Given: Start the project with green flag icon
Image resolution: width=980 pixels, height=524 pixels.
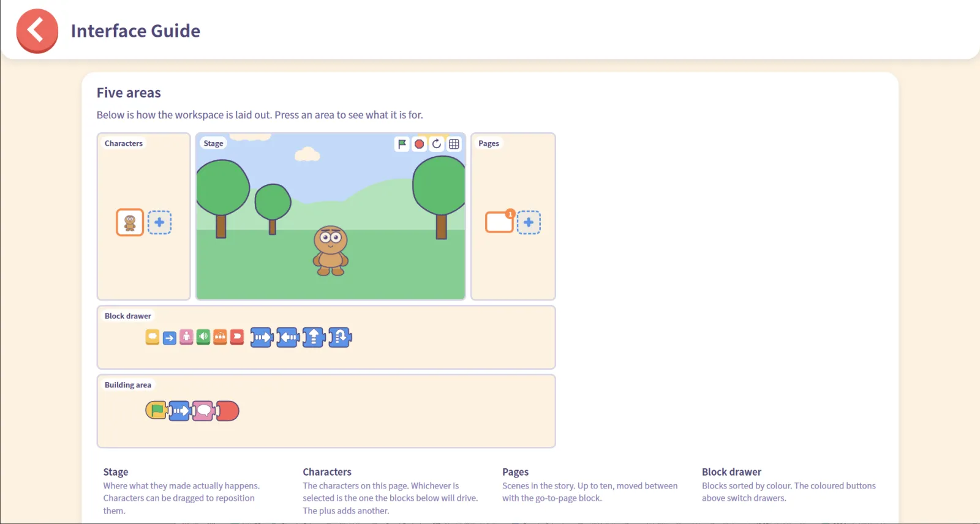Looking at the screenshot, I should pyautogui.click(x=402, y=144).
